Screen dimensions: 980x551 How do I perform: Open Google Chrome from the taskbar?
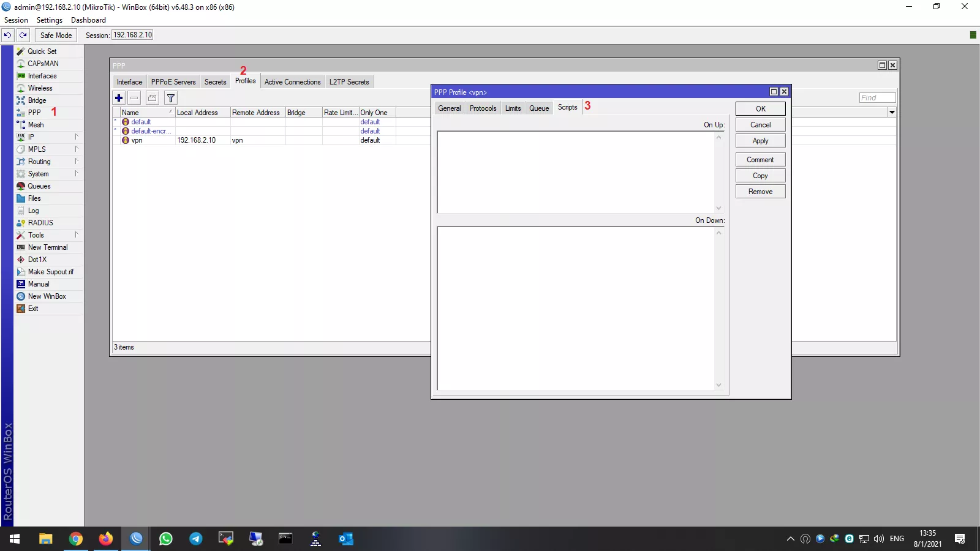(75, 539)
